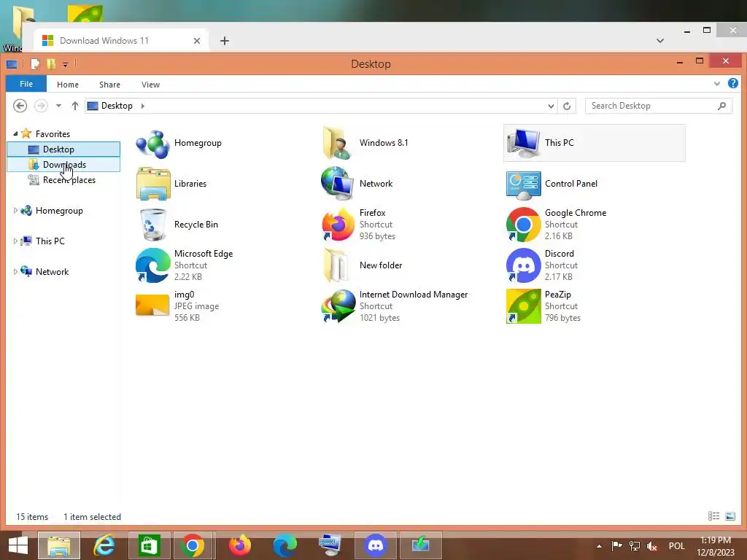Screen dimensions: 747x560
Task: Open the Home ribbon tab
Action: pyautogui.click(x=68, y=85)
